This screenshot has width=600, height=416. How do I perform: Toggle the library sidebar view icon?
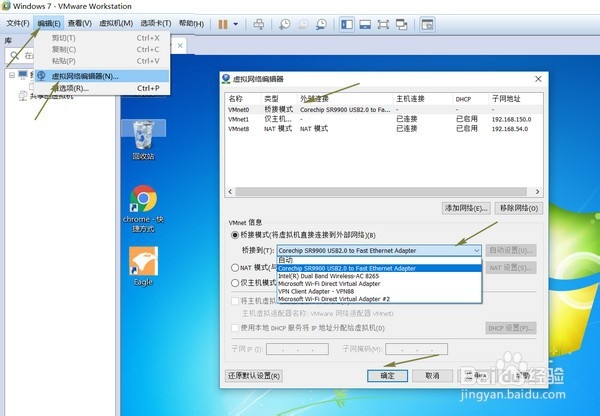tap(347, 24)
